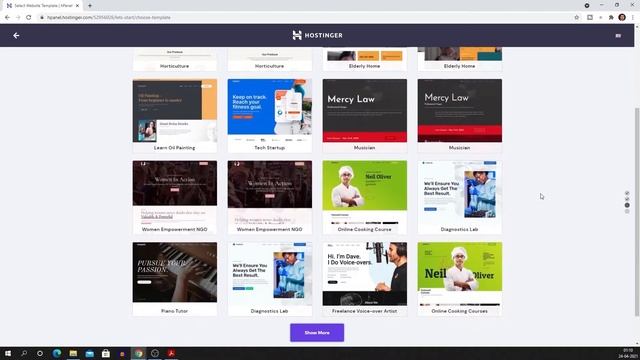640x360 pixels.
Task: Open Microsoft Store from the taskbar
Action: click(x=106, y=353)
